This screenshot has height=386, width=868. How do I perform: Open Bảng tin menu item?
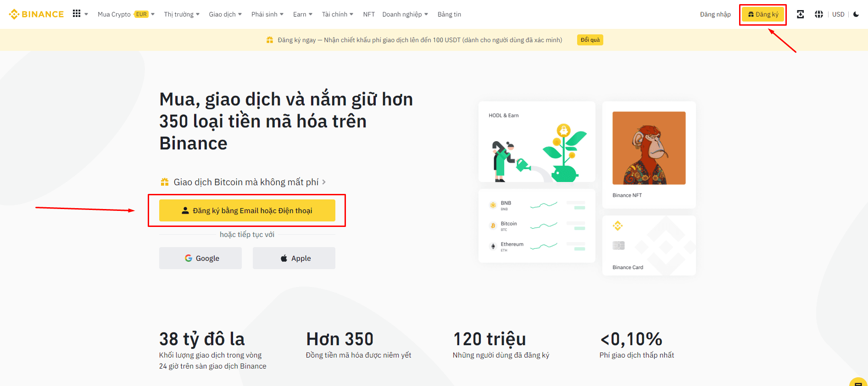point(449,14)
